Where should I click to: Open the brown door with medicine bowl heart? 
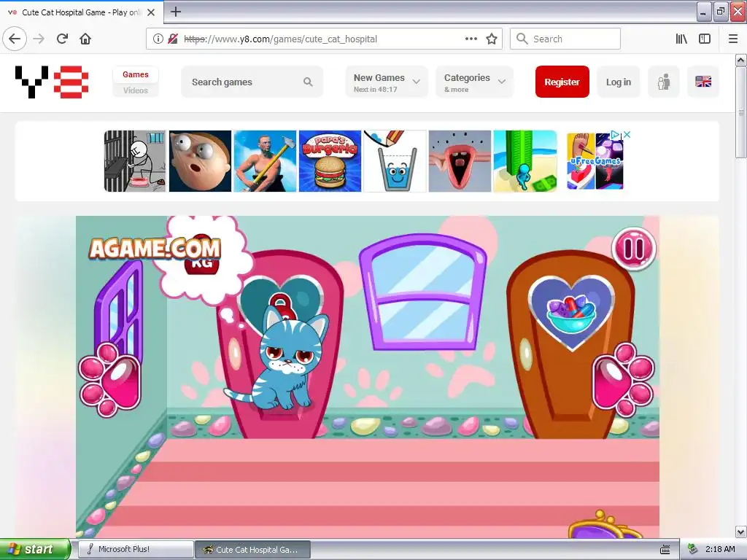570,345
